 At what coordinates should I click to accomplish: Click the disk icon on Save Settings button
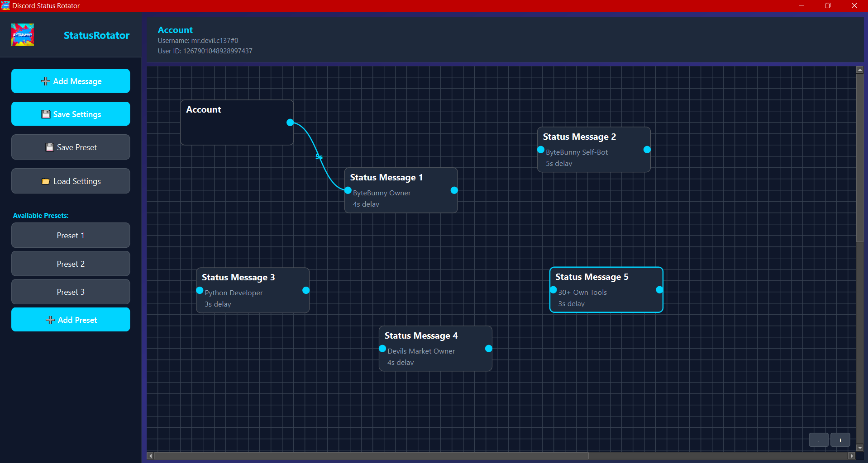tap(45, 114)
